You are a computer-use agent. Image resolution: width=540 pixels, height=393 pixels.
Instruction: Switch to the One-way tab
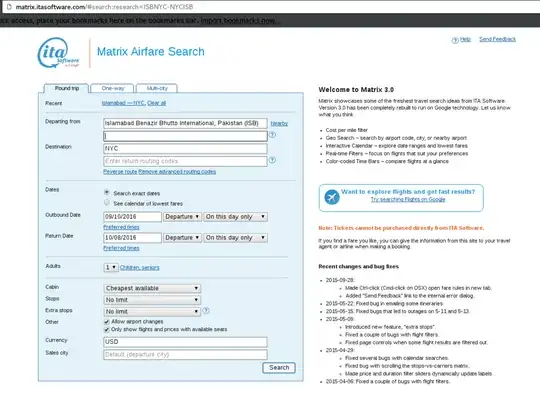[x=113, y=88]
